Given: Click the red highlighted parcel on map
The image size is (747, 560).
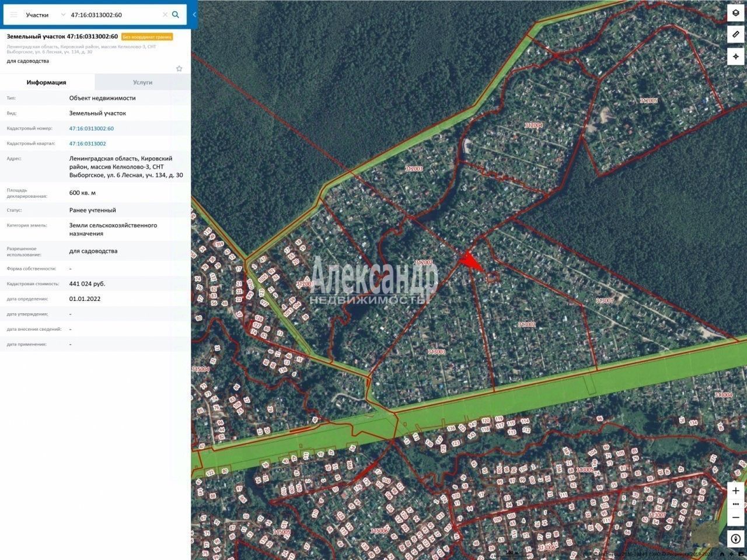Looking at the screenshot, I should pos(470,261).
